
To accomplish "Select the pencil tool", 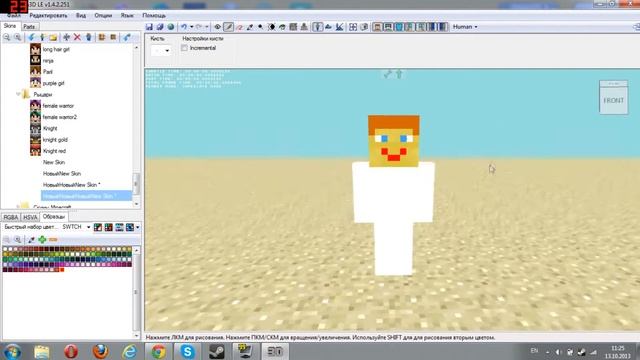I will (229, 27).
